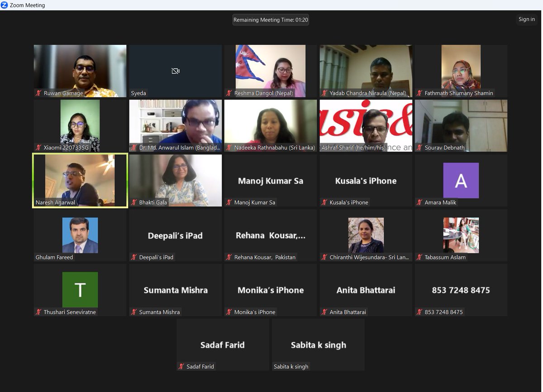This screenshot has width=543, height=392.
Task: Click muted mic icon beside Rehana Kousar, Pakistan
Action: (x=229, y=257)
